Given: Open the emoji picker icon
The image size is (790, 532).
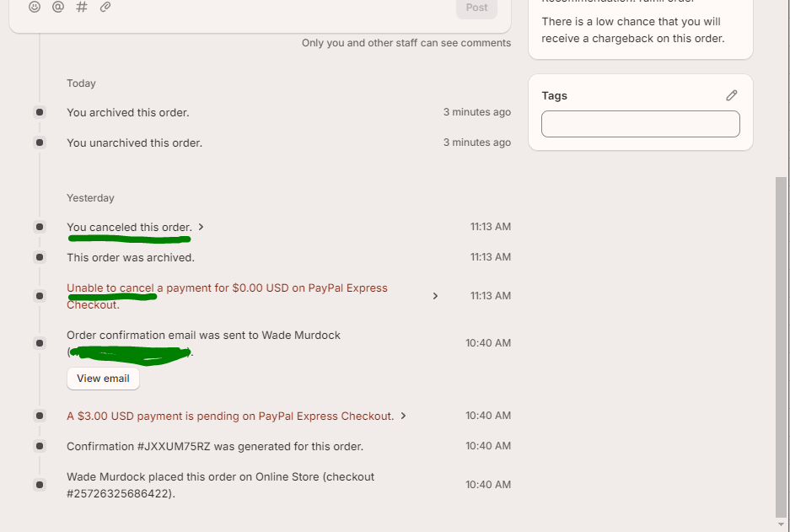Looking at the screenshot, I should pos(35,7).
